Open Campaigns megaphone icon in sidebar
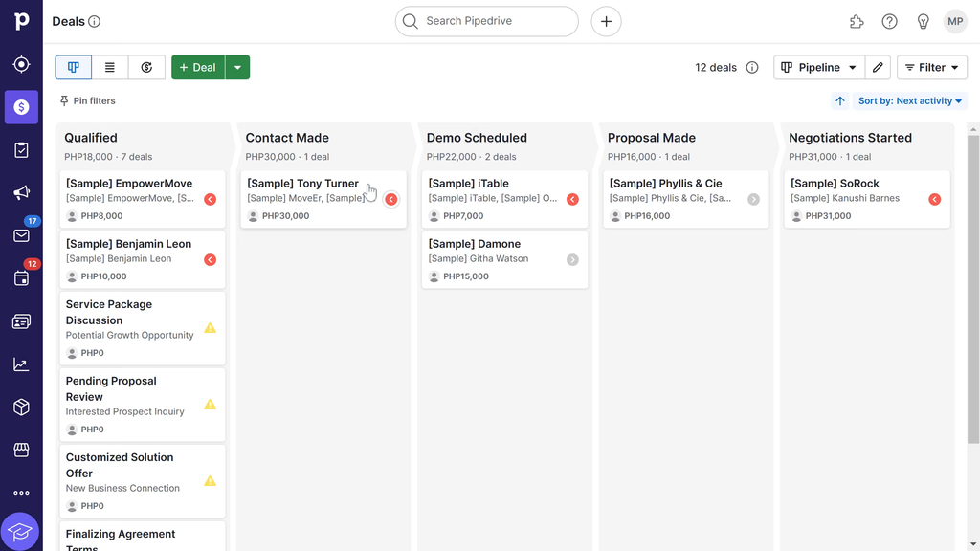Image resolution: width=980 pixels, height=551 pixels. (x=21, y=193)
